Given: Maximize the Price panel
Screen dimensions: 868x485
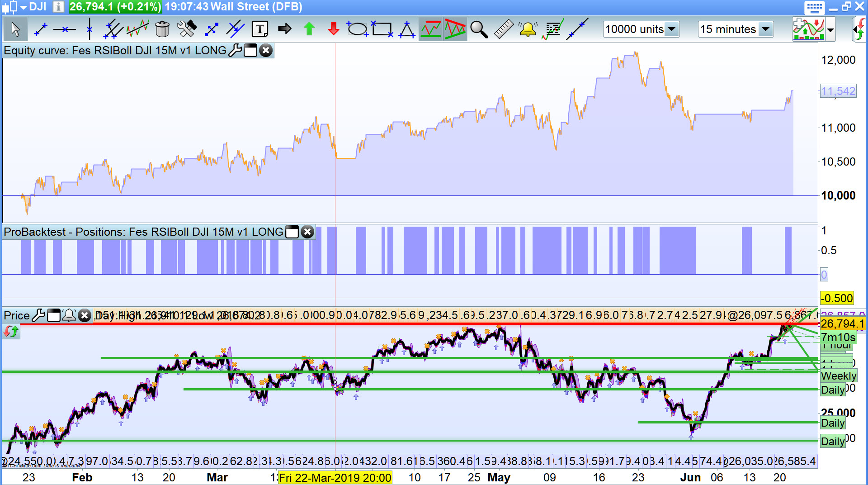Looking at the screenshot, I should coord(54,315).
